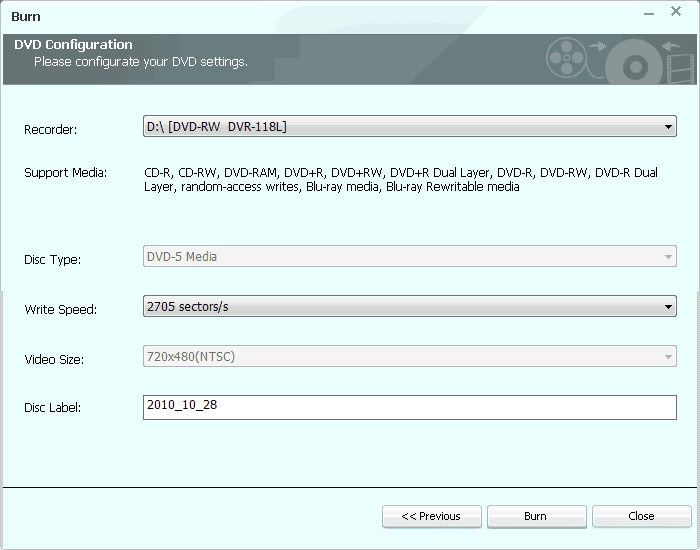Expand the Write Speed dropdown

[x=409, y=306]
